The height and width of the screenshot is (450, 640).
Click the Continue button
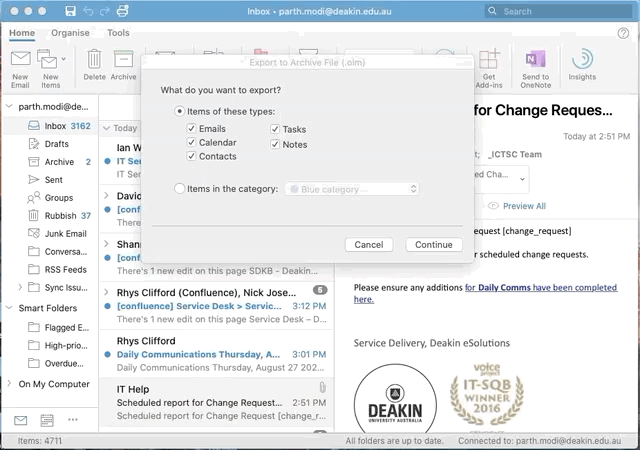[x=434, y=245]
